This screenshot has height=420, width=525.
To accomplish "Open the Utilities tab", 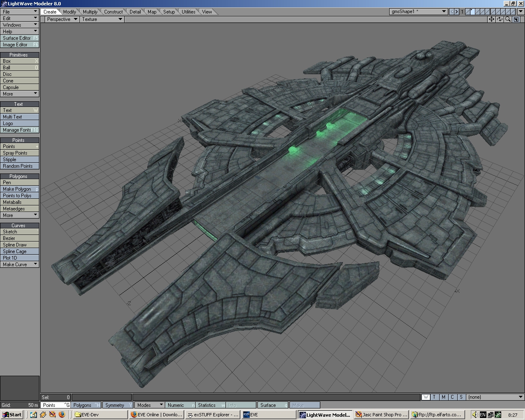I will (188, 12).
